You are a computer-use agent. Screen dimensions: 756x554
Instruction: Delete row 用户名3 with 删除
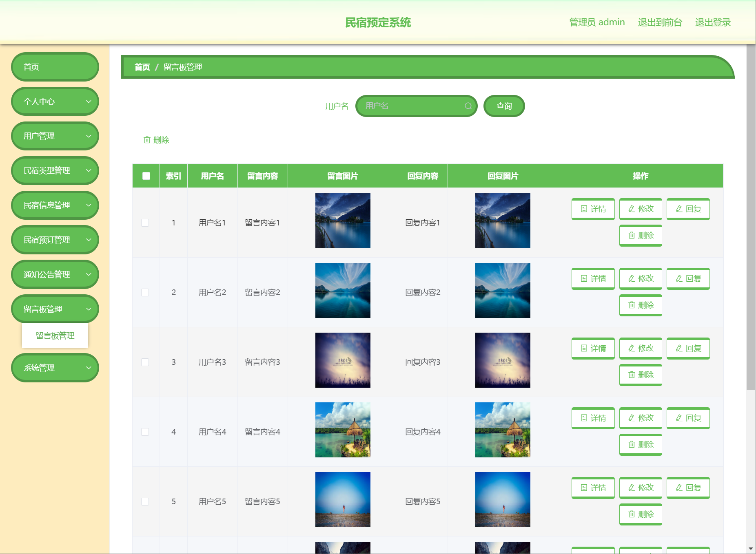[641, 375]
